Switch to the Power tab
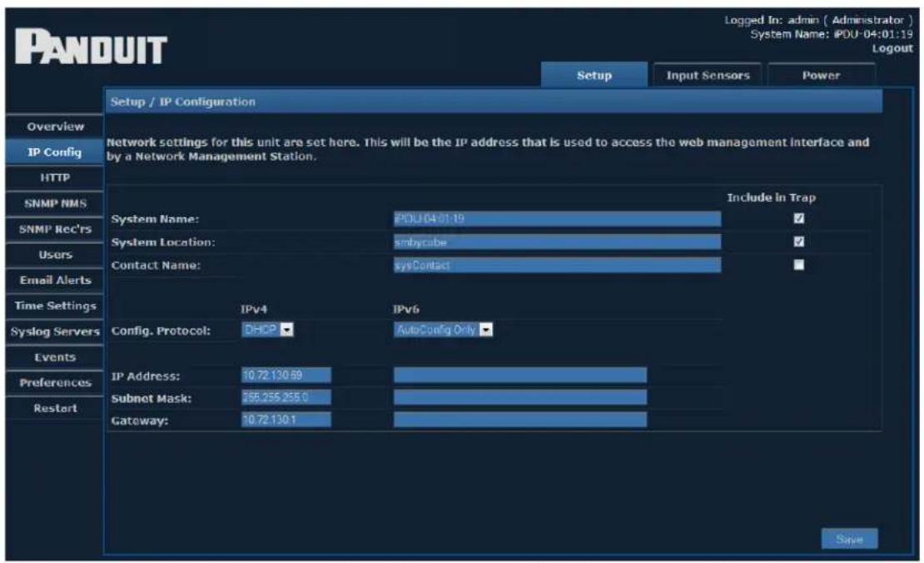The height and width of the screenshot is (563, 924). (821, 75)
